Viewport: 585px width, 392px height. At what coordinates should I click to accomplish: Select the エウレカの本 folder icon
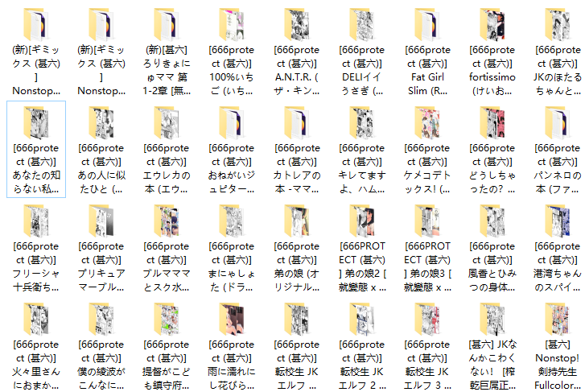click(x=167, y=123)
